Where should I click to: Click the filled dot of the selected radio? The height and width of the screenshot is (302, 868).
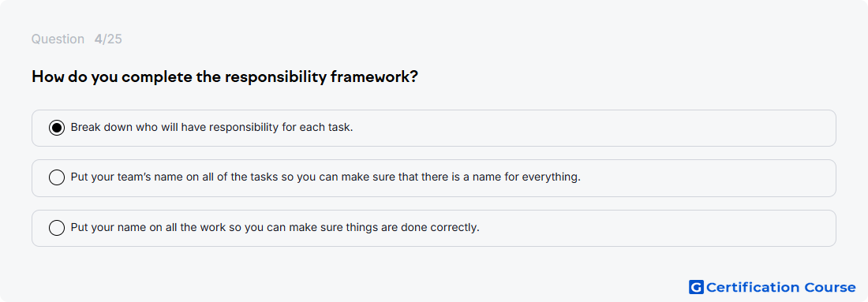tap(57, 128)
